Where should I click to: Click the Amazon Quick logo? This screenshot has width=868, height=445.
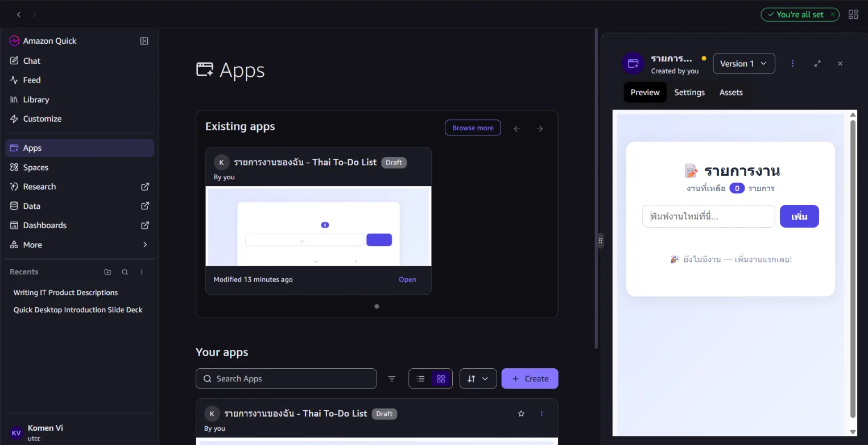(15, 41)
